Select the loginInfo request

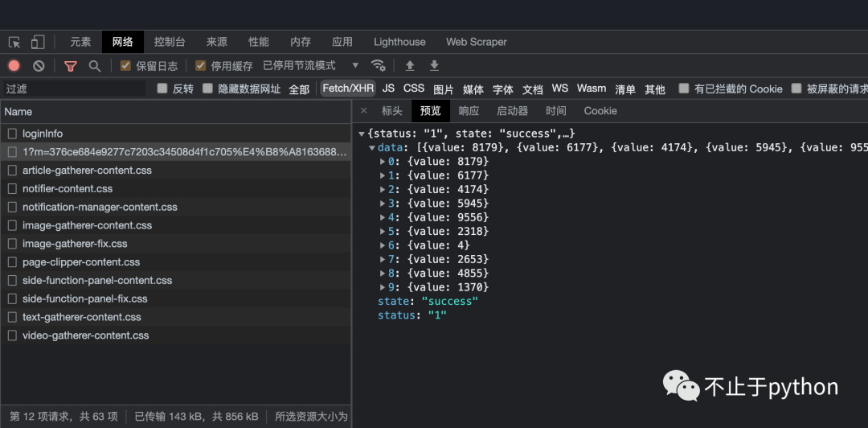point(43,134)
